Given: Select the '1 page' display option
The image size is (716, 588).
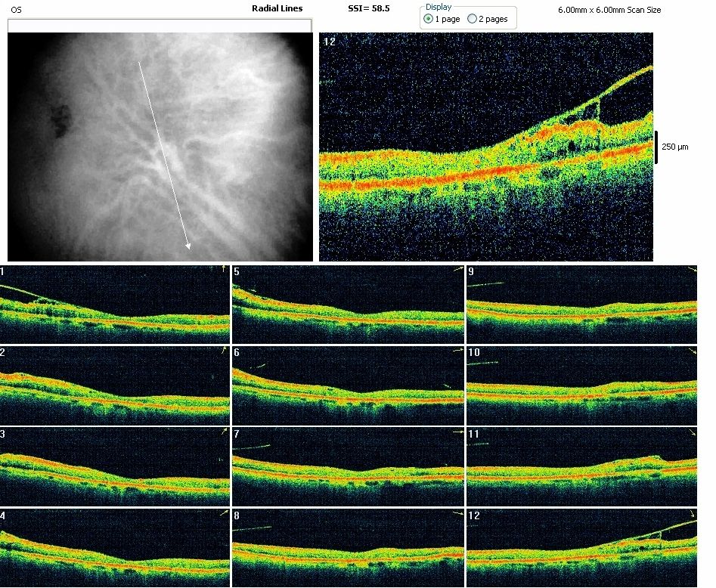Looking at the screenshot, I should (442, 19).
